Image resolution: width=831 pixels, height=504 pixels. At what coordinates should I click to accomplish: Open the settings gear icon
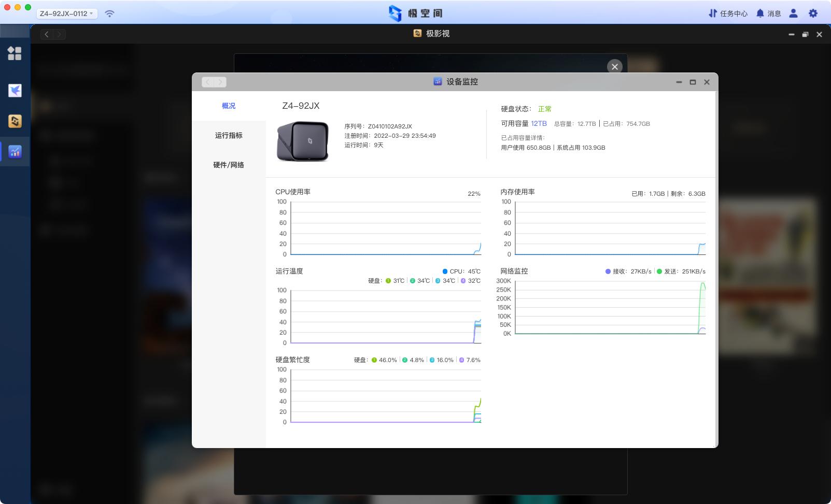(x=813, y=13)
